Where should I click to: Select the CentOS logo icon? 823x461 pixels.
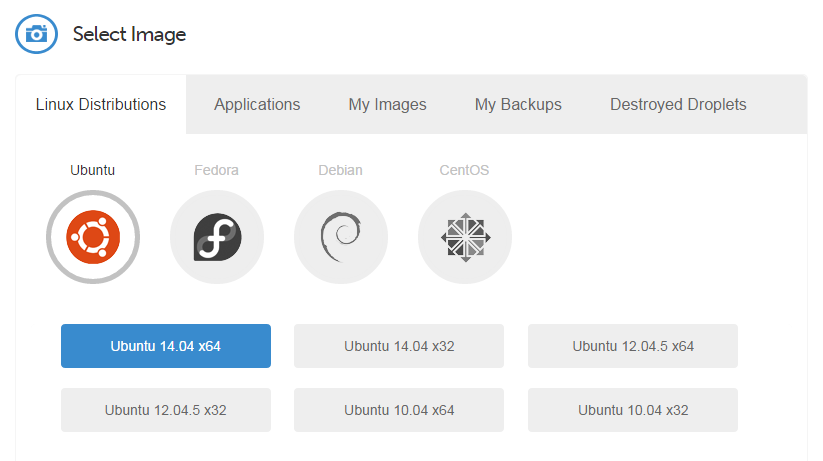point(465,237)
